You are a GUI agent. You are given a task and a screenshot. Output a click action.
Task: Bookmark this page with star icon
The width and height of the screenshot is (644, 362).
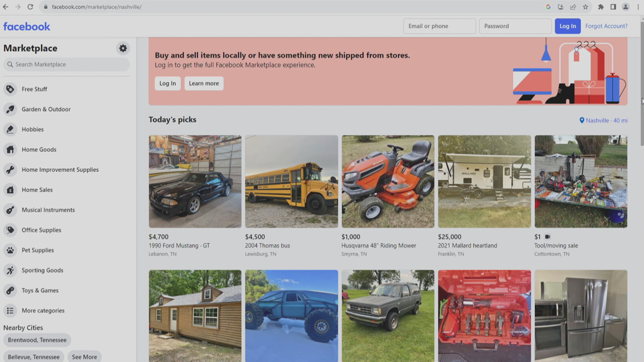[x=585, y=7]
